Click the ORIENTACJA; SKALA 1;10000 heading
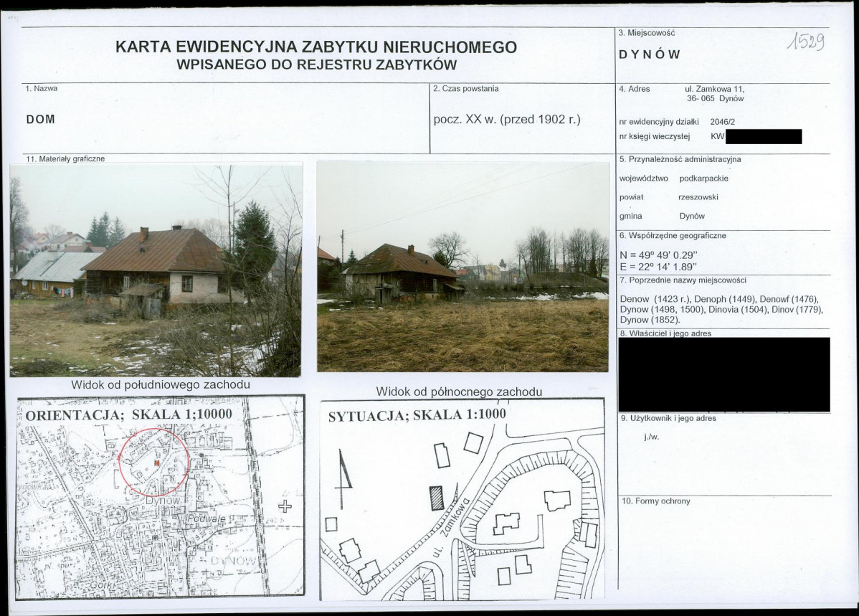The image size is (859, 616). click(x=129, y=415)
